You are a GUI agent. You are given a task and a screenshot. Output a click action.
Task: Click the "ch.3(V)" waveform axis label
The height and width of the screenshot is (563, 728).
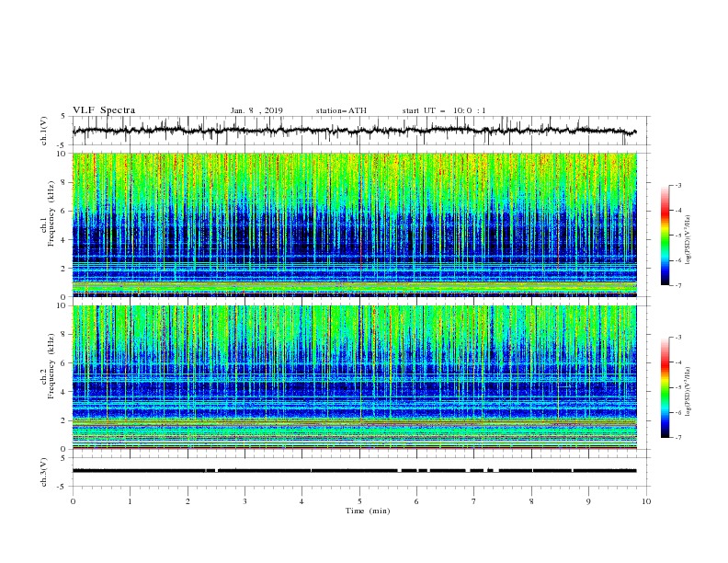[x=44, y=472]
